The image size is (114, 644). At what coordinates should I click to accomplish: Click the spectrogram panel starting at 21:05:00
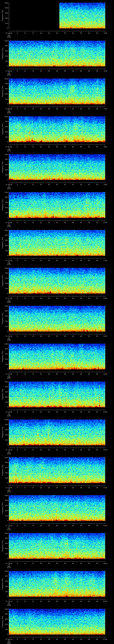[x=57, y=54]
